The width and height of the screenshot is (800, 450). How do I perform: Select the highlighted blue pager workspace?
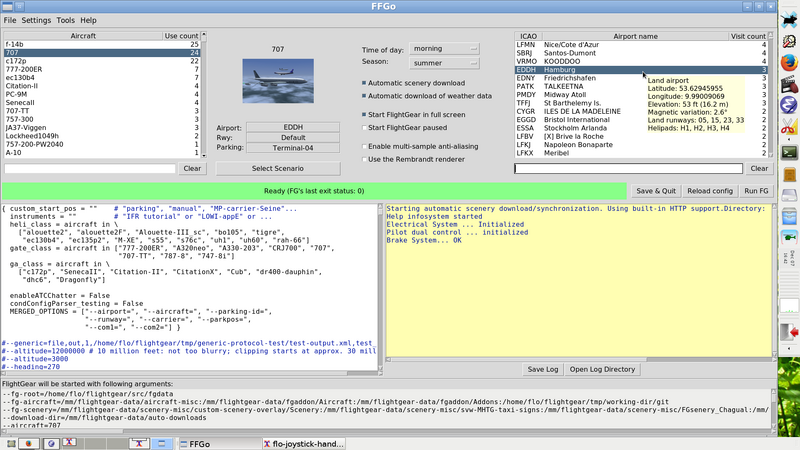tap(161, 443)
